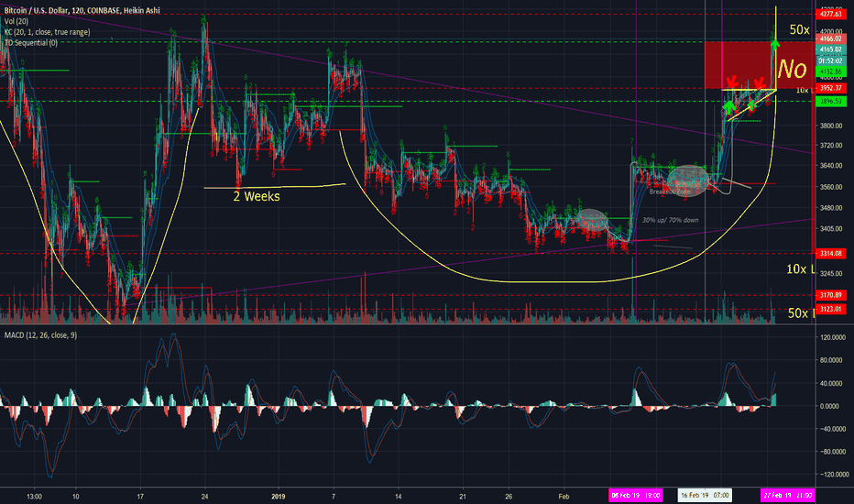Select the '2 Weeks' text annotation
Image resolution: width=854 pixels, height=504 pixels.
coord(257,196)
